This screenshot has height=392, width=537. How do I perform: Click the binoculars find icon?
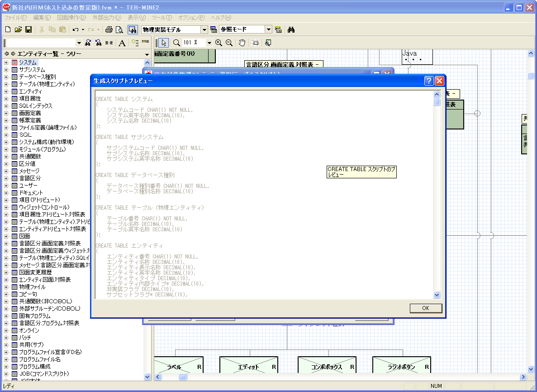coord(291,30)
